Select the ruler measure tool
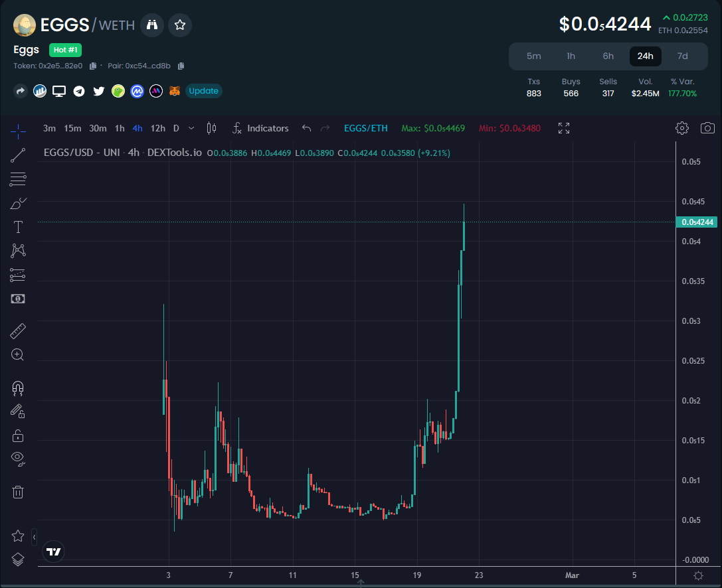This screenshot has width=722, height=588. 18,331
